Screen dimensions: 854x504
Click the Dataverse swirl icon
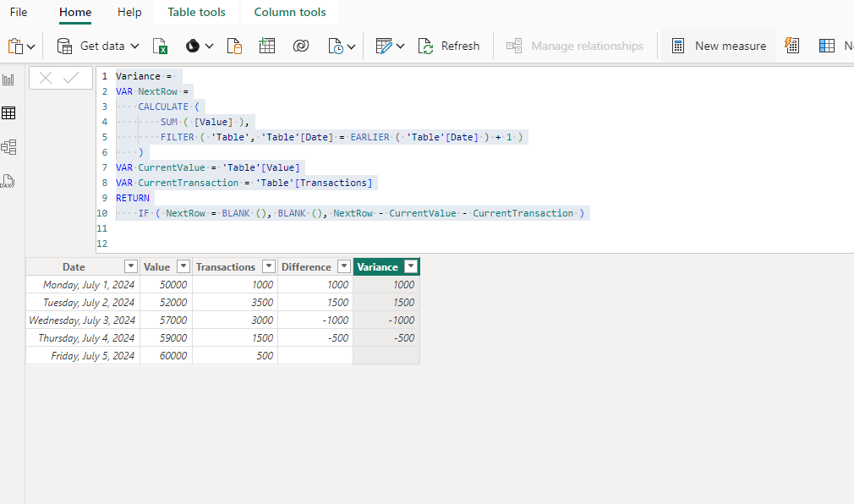(301, 47)
